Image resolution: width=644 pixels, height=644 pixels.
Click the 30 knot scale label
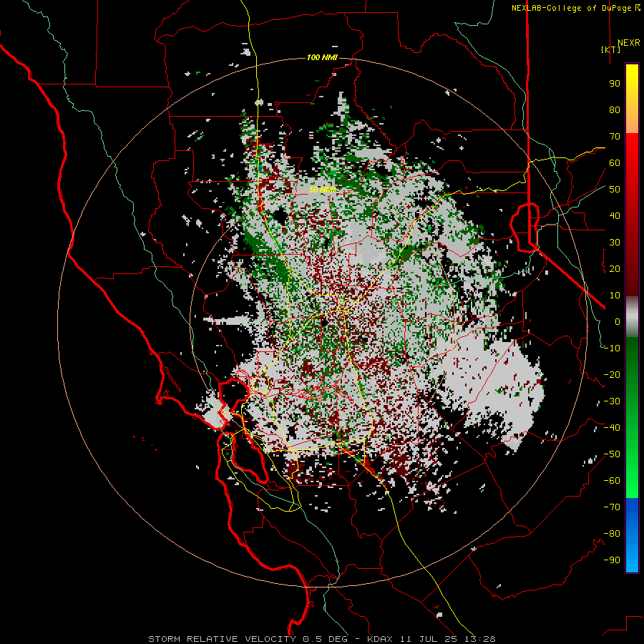(615, 243)
